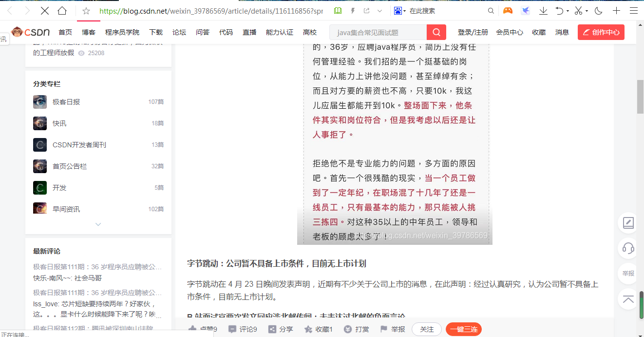Open the Baidu search engine selector
Image resolution: width=644 pixels, height=337 pixels.
[x=399, y=11]
